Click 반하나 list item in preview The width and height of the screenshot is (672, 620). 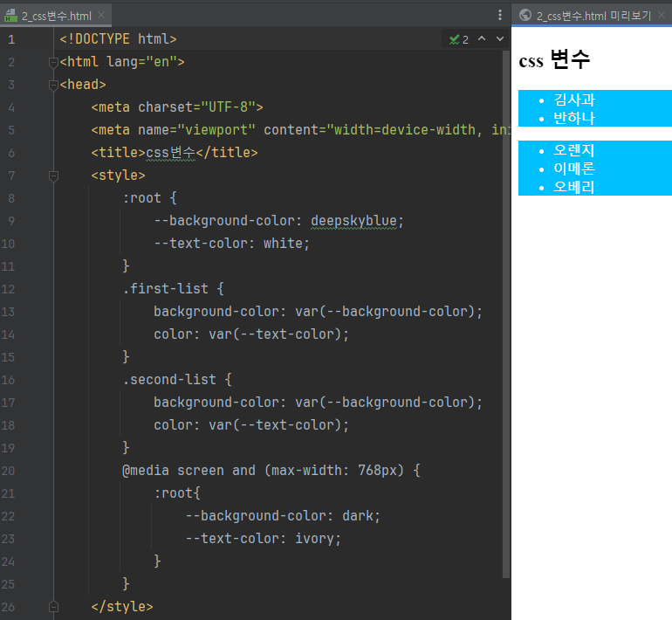(x=574, y=118)
